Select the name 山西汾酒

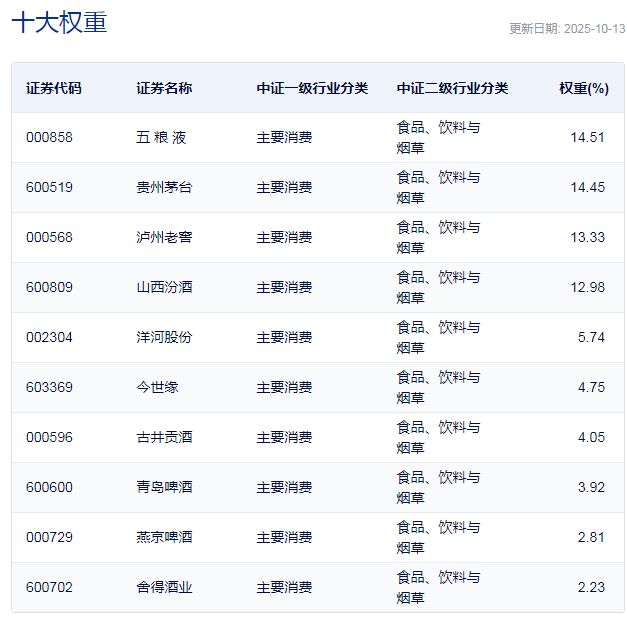(x=164, y=287)
